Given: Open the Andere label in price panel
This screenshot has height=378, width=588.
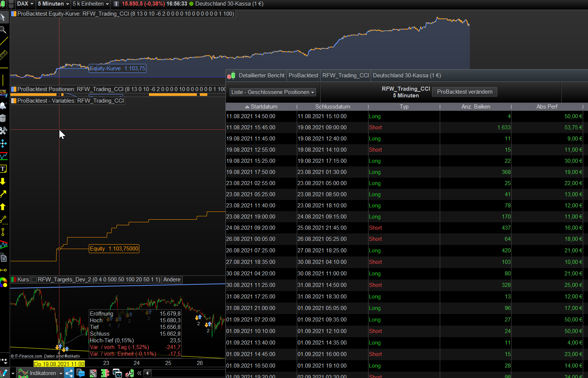Looking at the screenshot, I should 172,280.
